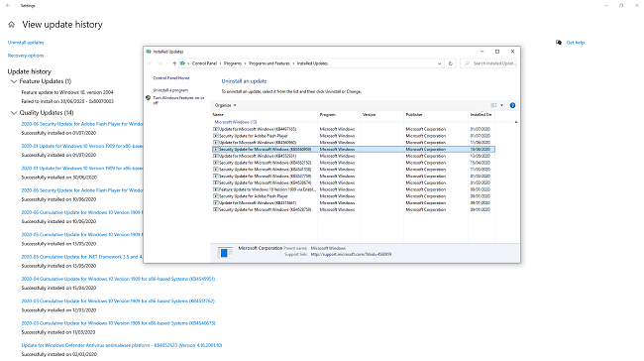Viewport: 644px width, 361px height.
Task: Click icon of security update installed 15/04/2020
Action: tap(215, 163)
